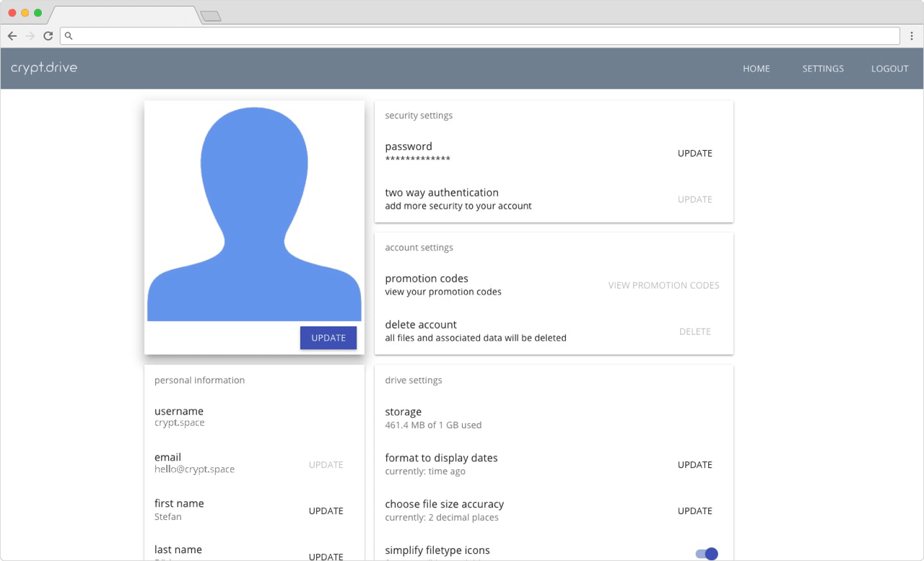The height and width of the screenshot is (561, 924).
Task: Click the search magnifier icon in address bar
Action: pyautogui.click(x=69, y=35)
